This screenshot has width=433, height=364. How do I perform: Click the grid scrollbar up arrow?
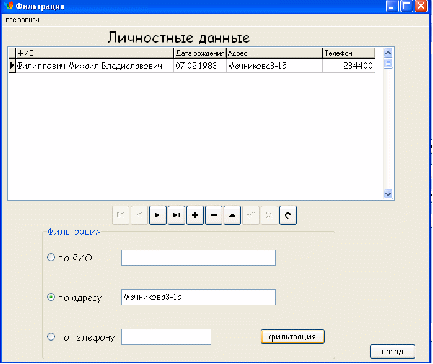[x=388, y=53]
